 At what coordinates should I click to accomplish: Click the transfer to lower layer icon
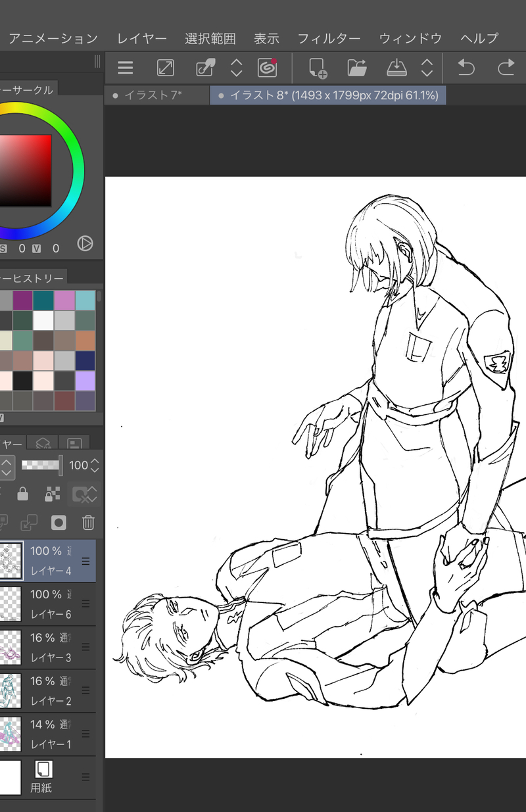pos(29,523)
